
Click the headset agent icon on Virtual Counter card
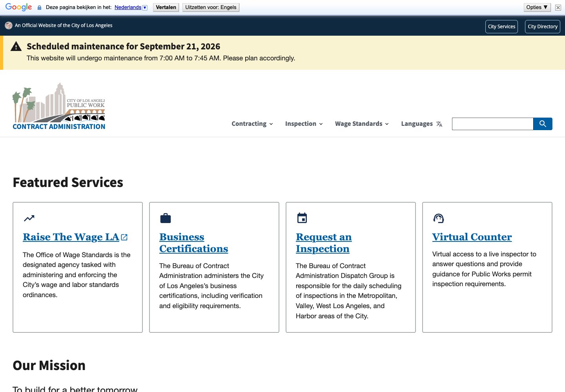tap(438, 218)
